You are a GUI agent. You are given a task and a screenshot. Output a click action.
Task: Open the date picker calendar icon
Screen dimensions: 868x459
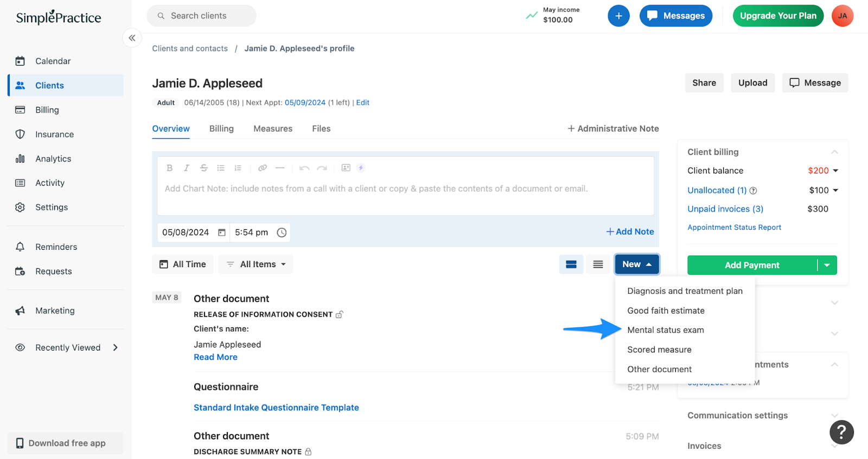pyautogui.click(x=222, y=232)
